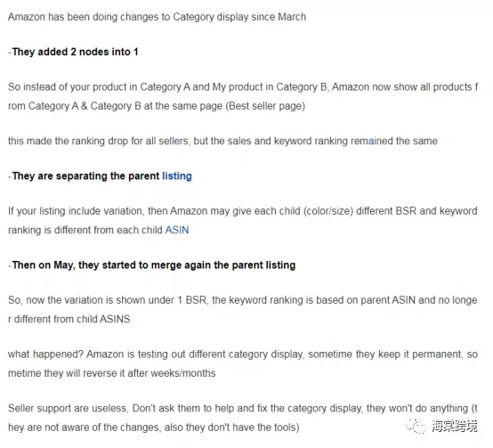Click the WeChat logo watermark icon
The height and width of the screenshot is (448, 493).
(415, 426)
